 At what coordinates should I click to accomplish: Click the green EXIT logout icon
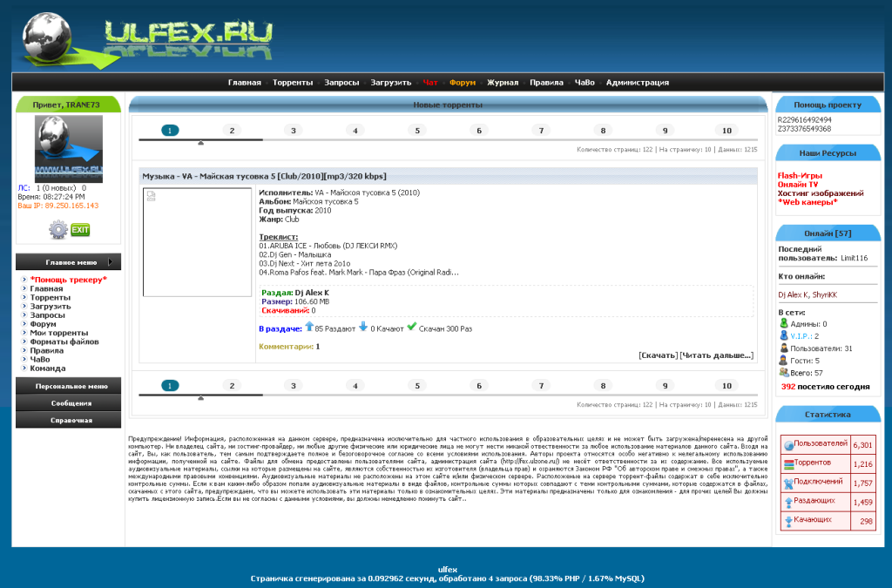80,230
